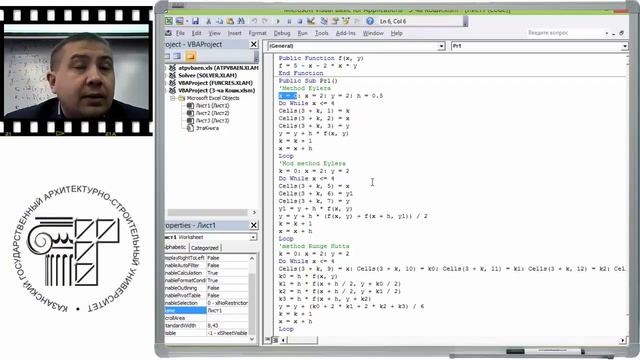Switch to Alphabetic properties tab
The image size is (640, 360).
(176, 247)
